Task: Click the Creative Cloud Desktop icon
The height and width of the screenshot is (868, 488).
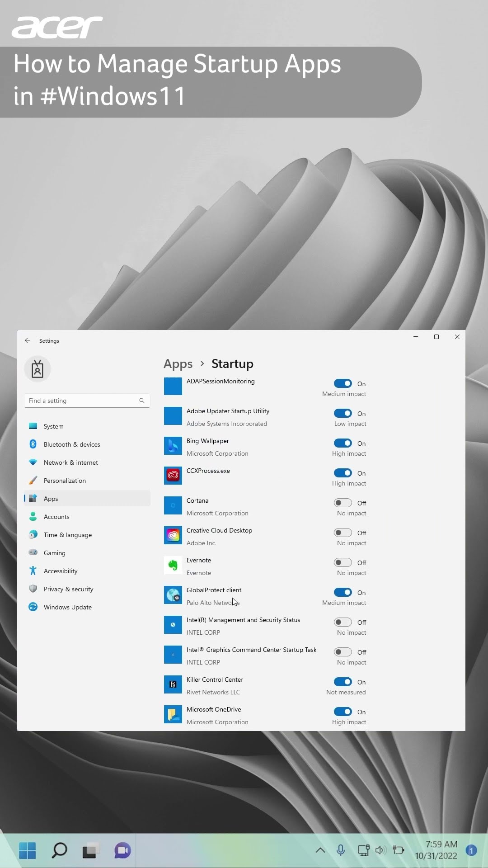Action: point(173,535)
